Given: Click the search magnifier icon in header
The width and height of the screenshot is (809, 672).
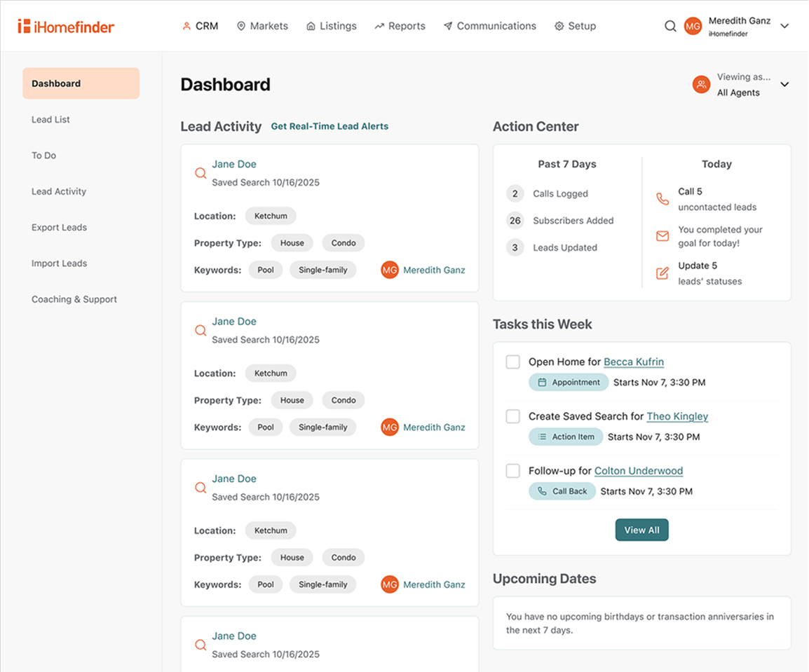Looking at the screenshot, I should (x=670, y=27).
